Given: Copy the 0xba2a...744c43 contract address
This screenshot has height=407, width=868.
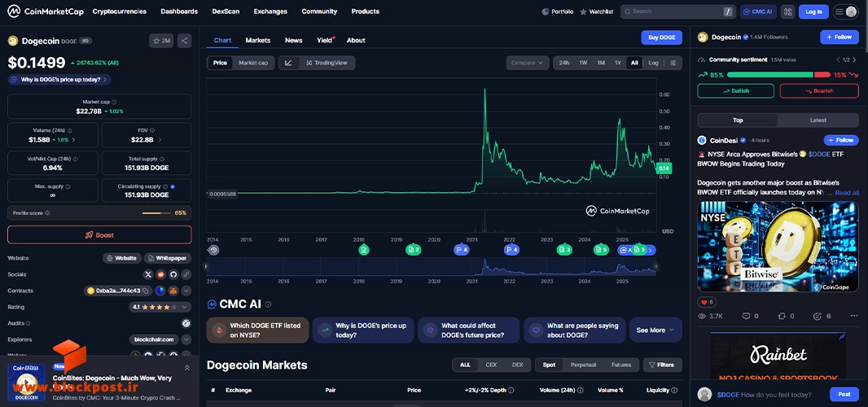Looking at the screenshot, I should tap(146, 291).
